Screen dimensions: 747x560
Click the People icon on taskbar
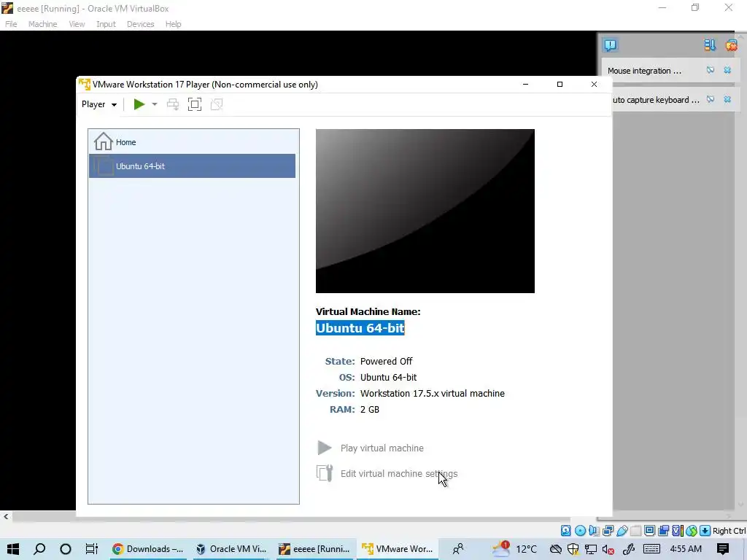point(458,549)
